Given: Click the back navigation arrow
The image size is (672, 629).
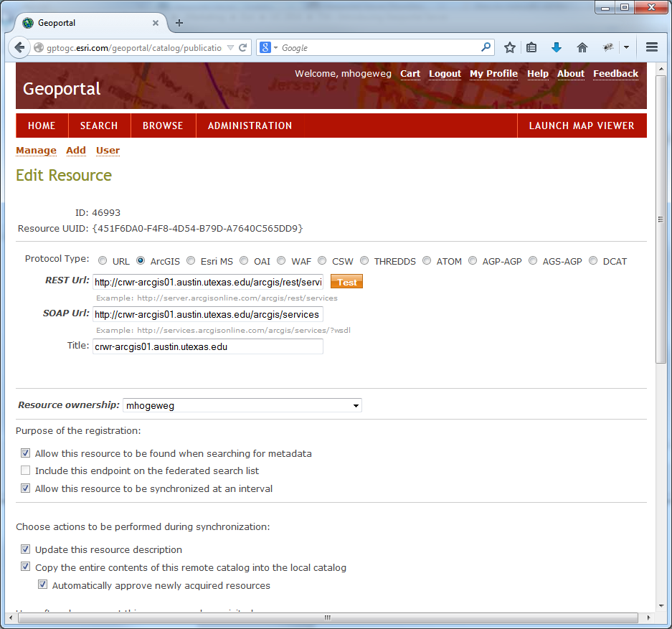Looking at the screenshot, I should tap(19, 47).
